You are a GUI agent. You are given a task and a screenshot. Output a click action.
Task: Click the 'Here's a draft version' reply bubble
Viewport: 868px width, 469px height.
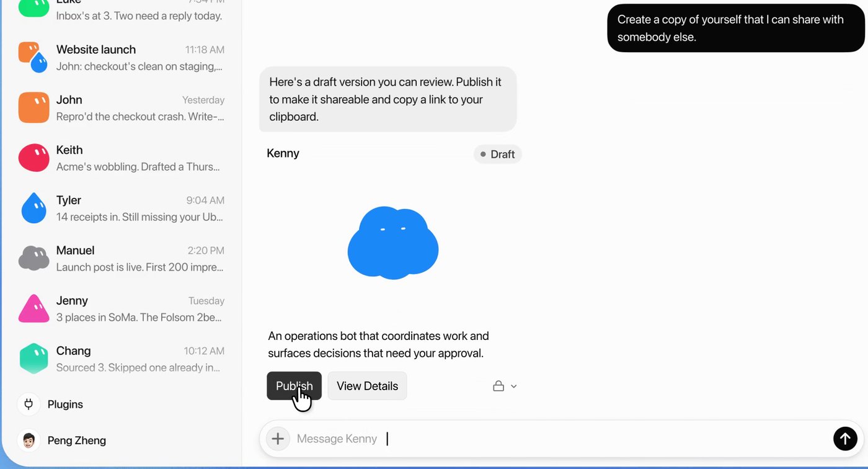pos(388,99)
